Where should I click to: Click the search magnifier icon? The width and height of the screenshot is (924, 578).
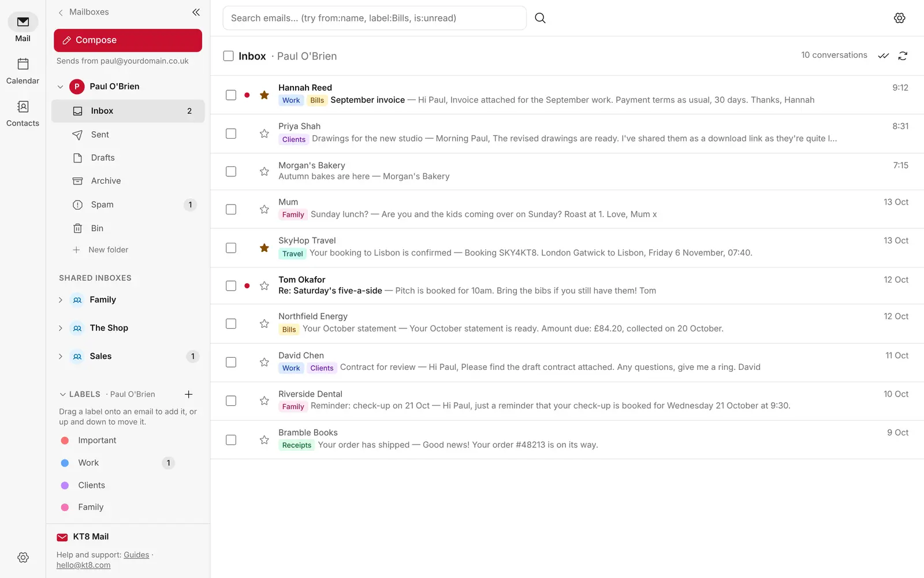click(x=540, y=18)
